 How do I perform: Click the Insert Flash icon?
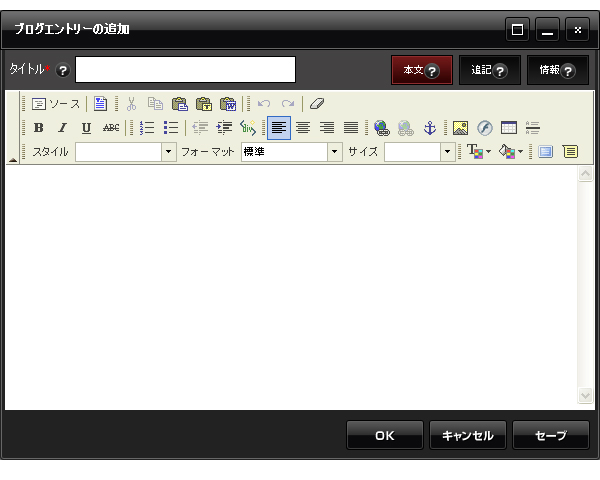pyautogui.click(x=484, y=128)
